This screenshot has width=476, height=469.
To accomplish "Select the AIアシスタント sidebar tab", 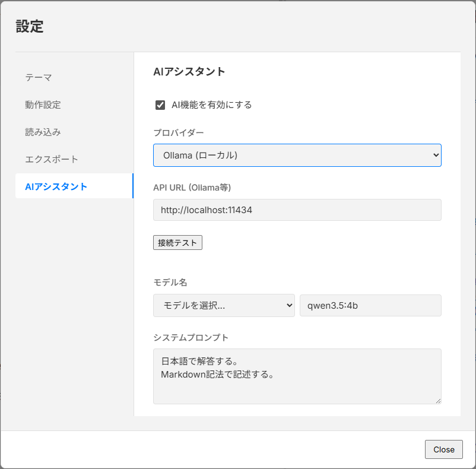I will (x=74, y=186).
